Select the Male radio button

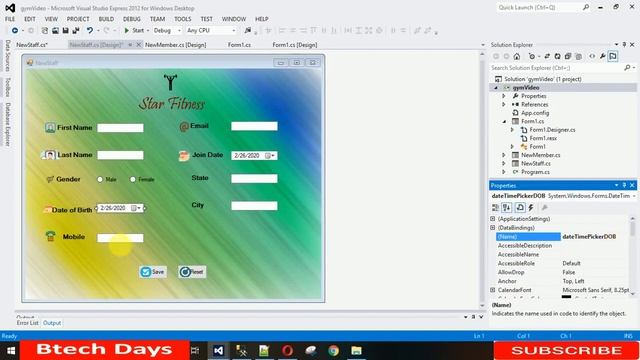click(100, 179)
